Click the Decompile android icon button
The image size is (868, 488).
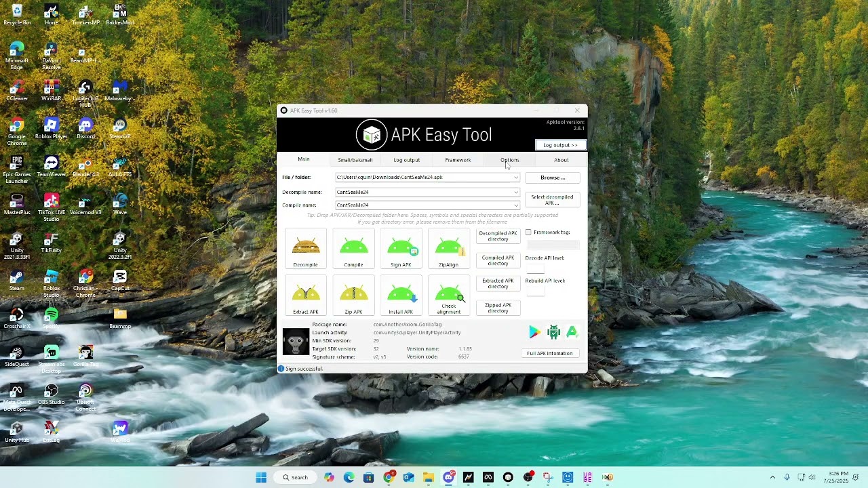pos(306,249)
